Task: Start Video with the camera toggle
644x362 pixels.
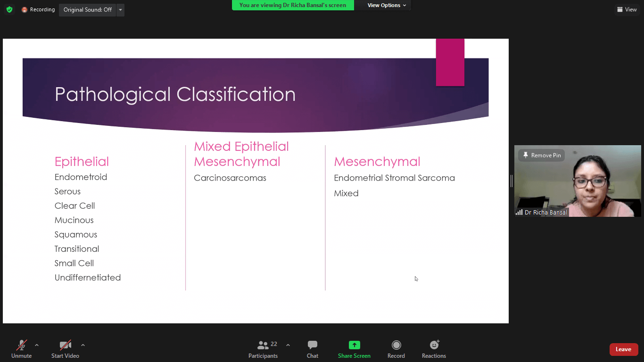Action: click(65, 349)
